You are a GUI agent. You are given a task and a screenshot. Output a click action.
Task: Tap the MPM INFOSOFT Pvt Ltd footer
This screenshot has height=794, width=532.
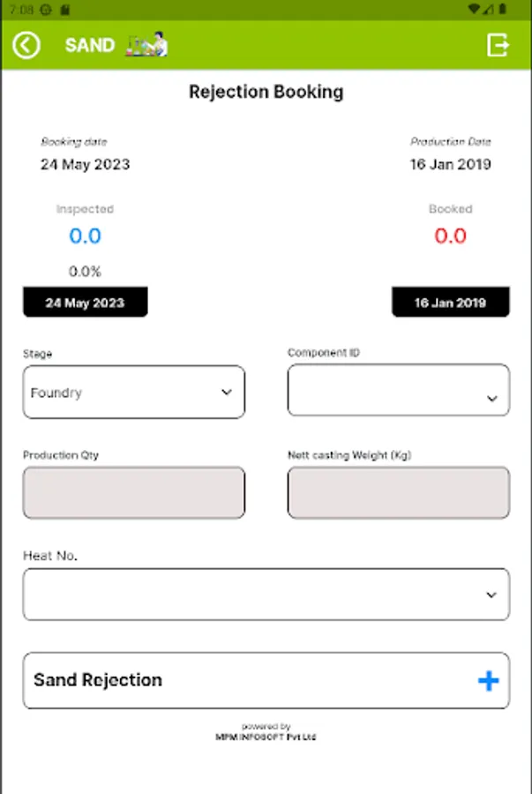pyautogui.click(x=266, y=737)
